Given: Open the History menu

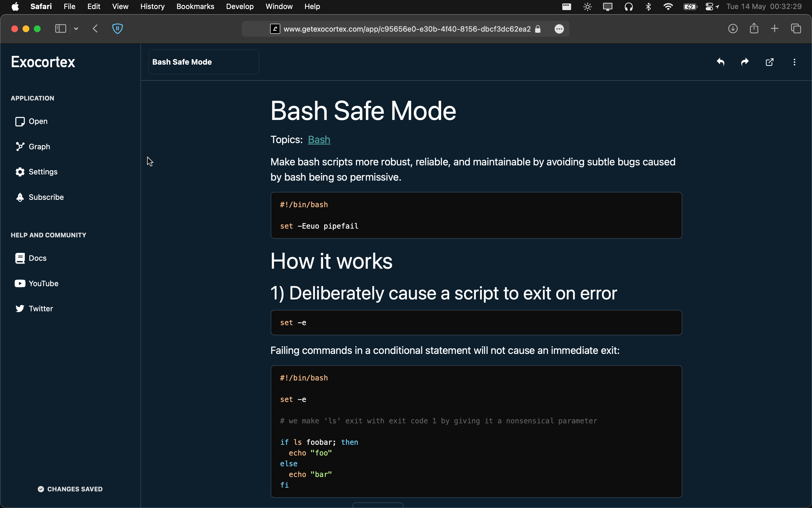Looking at the screenshot, I should click(x=152, y=6).
